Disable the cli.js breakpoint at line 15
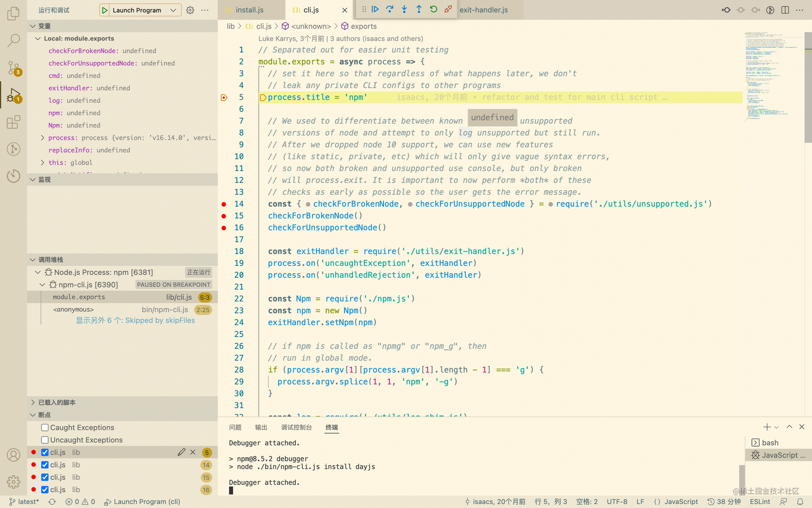Image resolution: width=812 pixels, height=508 pixels. [x=45, y=477]
